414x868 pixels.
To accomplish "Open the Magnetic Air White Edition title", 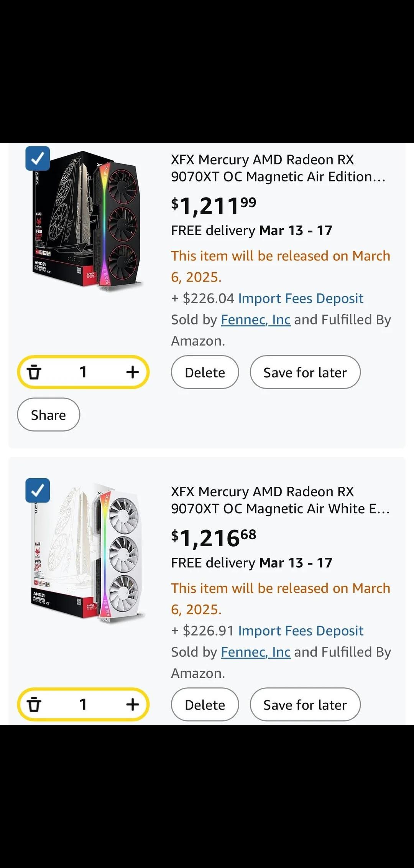I will click(x=280, y=500).
